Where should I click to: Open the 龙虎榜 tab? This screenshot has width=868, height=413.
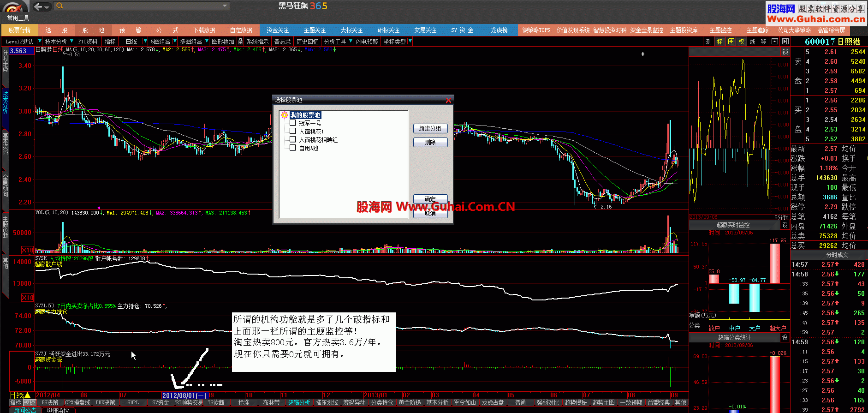coord(499,30)
